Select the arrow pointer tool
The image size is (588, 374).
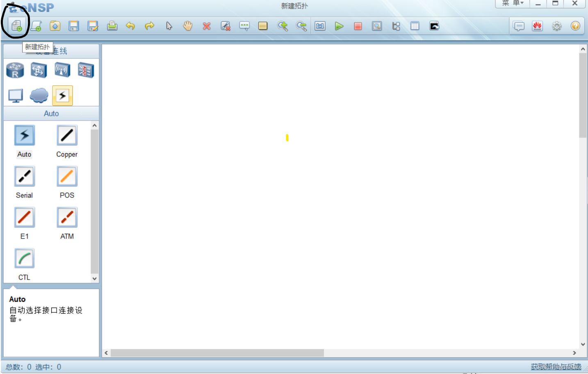coord(169,26)
